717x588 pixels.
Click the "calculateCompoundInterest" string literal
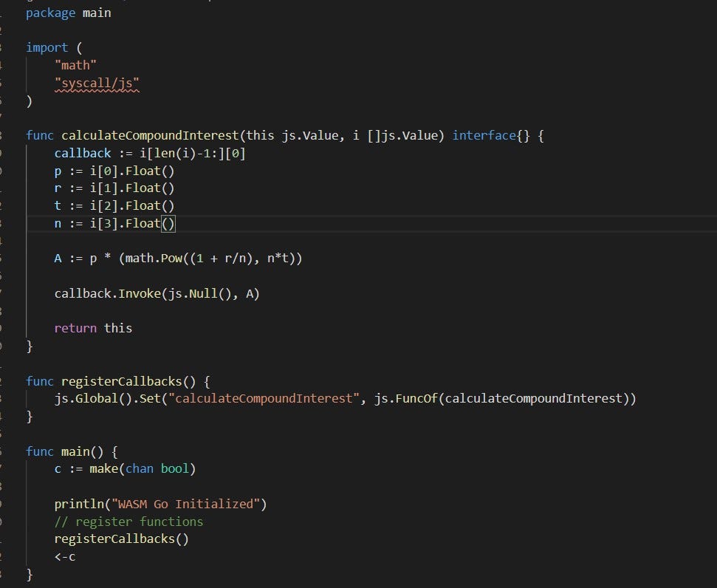click(x=264, y=399)
